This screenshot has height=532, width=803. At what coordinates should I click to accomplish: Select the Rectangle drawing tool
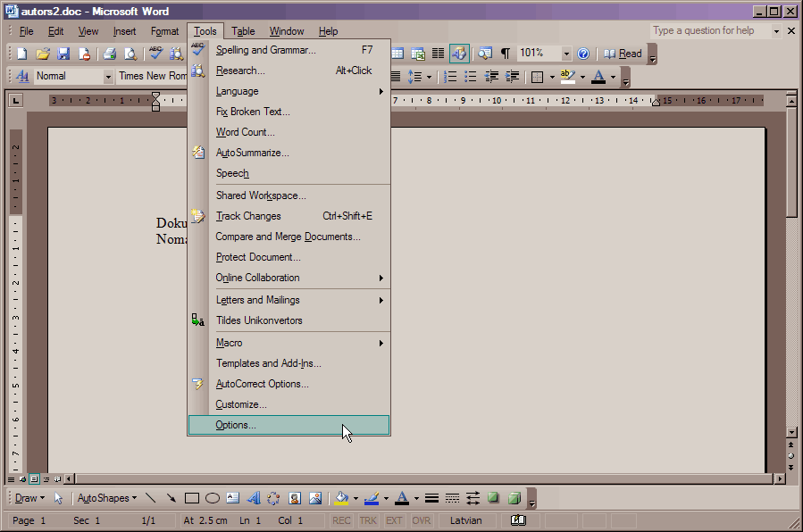pos(192,498)
